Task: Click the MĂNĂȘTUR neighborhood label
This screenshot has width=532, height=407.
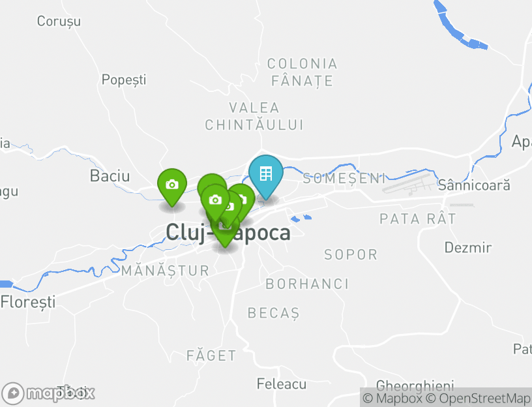Action: 165,271
